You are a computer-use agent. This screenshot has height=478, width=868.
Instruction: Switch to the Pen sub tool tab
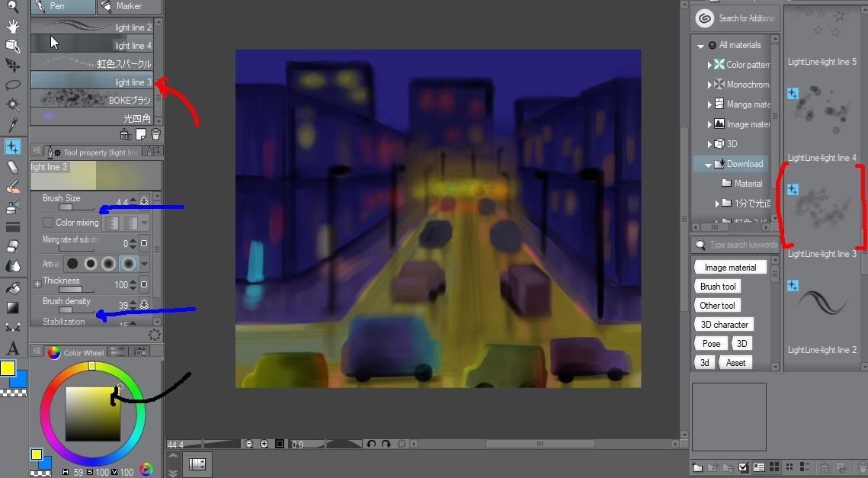pos(63,7)
